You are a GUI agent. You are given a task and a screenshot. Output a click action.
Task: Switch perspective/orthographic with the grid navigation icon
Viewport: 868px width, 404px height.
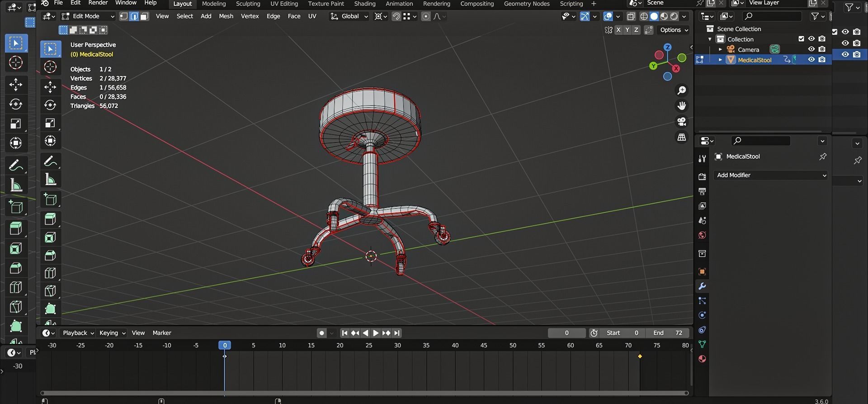[x=681, y=137]
